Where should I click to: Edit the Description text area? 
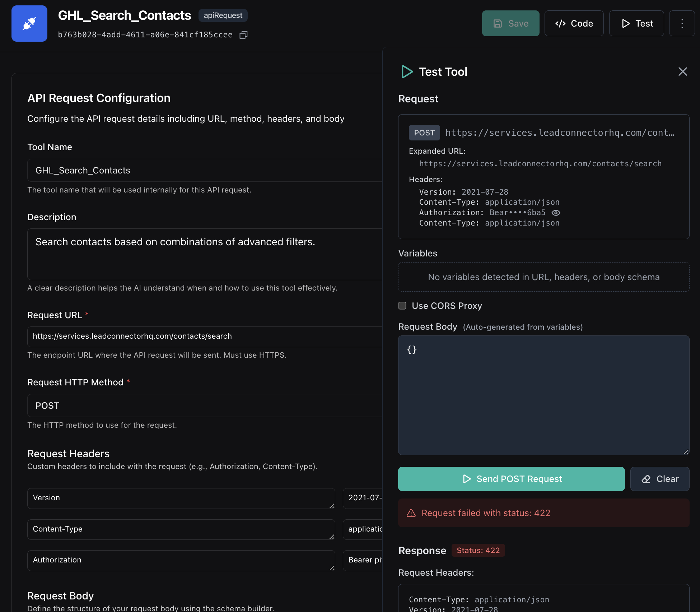point(205,254)
